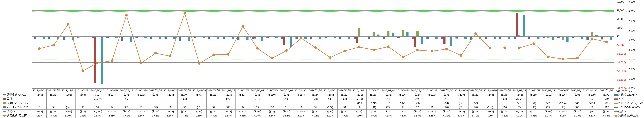This screenshot has width=644, height=118.
Task: Click the $250 investment income cell
Action: click(x=592, y=103)
